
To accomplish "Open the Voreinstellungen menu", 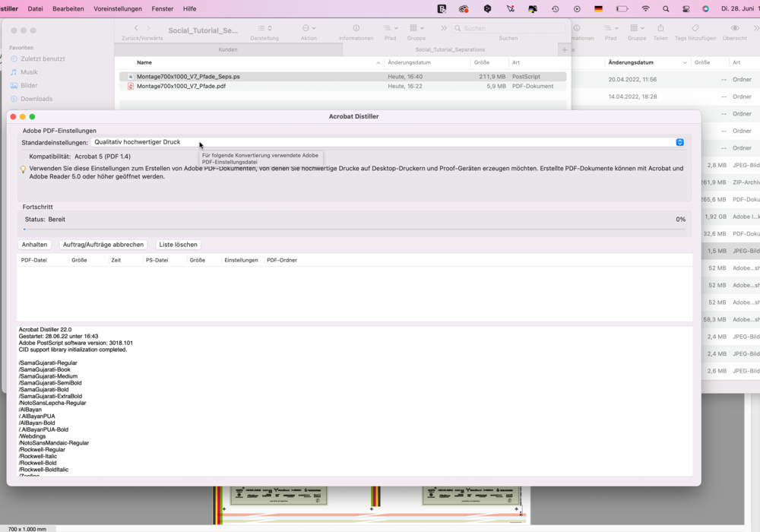I will click(118, 8).
